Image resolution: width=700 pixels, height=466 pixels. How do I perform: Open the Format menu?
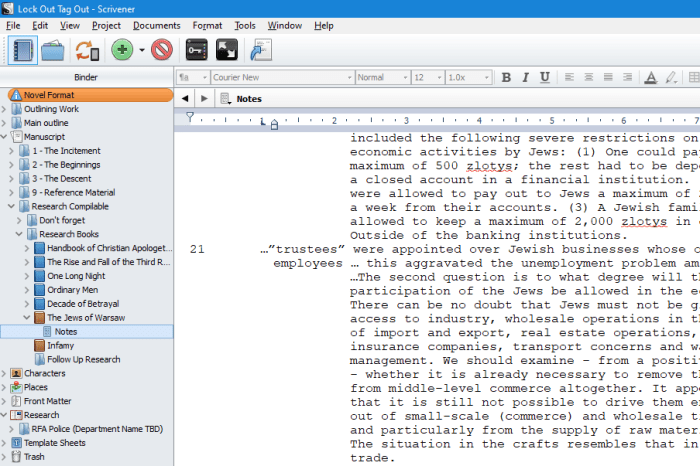click(x=207, y=25)
